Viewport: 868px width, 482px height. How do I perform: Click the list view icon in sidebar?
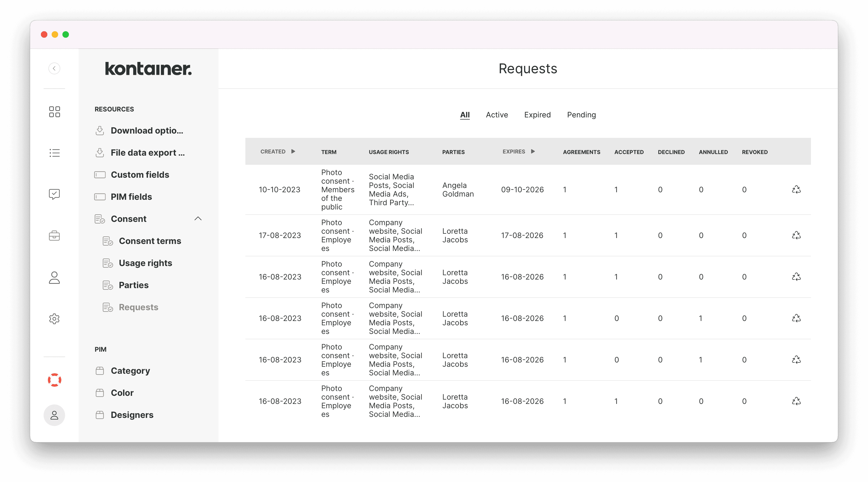tap(55, 153)
